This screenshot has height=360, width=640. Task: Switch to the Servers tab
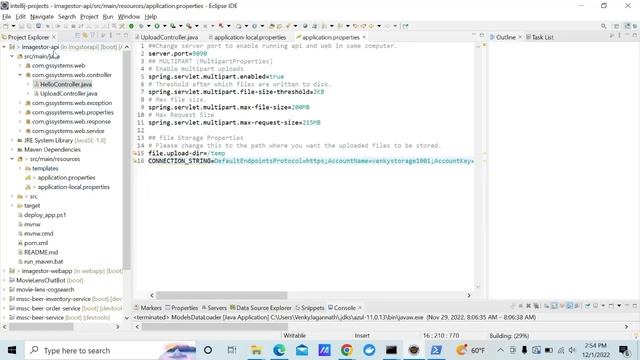pyautogui.click(x=214, y=308)
